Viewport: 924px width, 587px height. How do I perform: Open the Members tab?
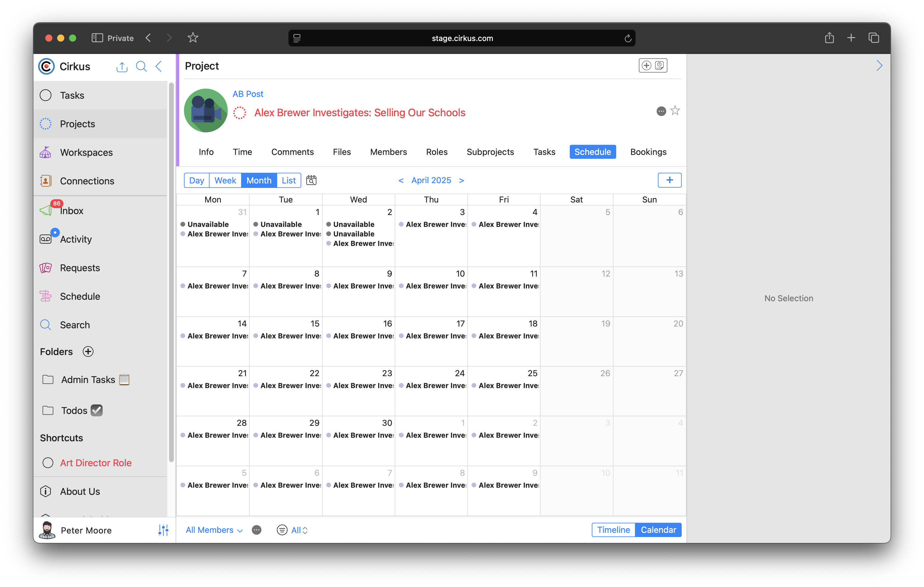[x=388, y=152]
